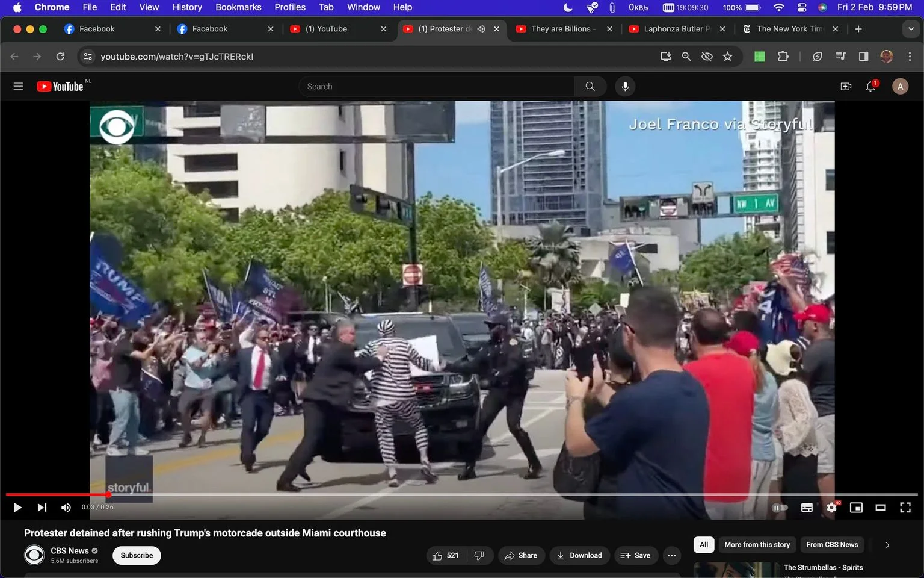924x578 pixels.
Task: Click the Share button
Action: [x=521, y=555]
